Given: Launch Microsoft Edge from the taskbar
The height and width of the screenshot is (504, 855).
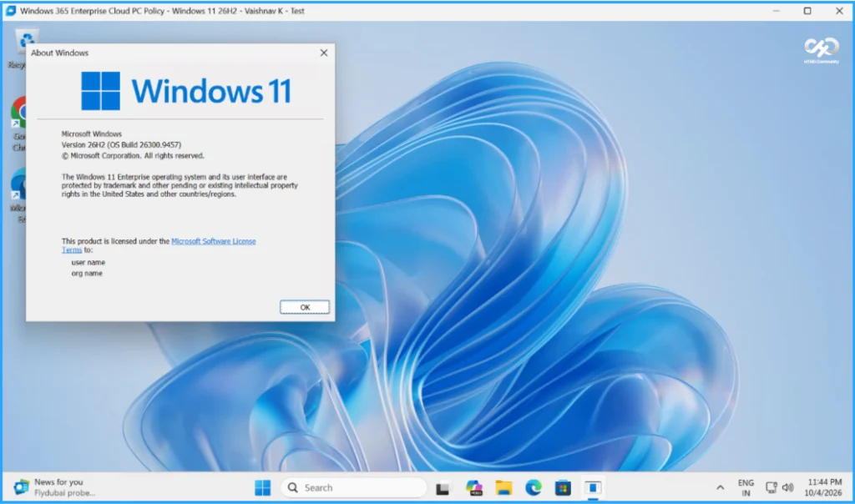Looking at the screenshot, I should [x=534, y=487].
